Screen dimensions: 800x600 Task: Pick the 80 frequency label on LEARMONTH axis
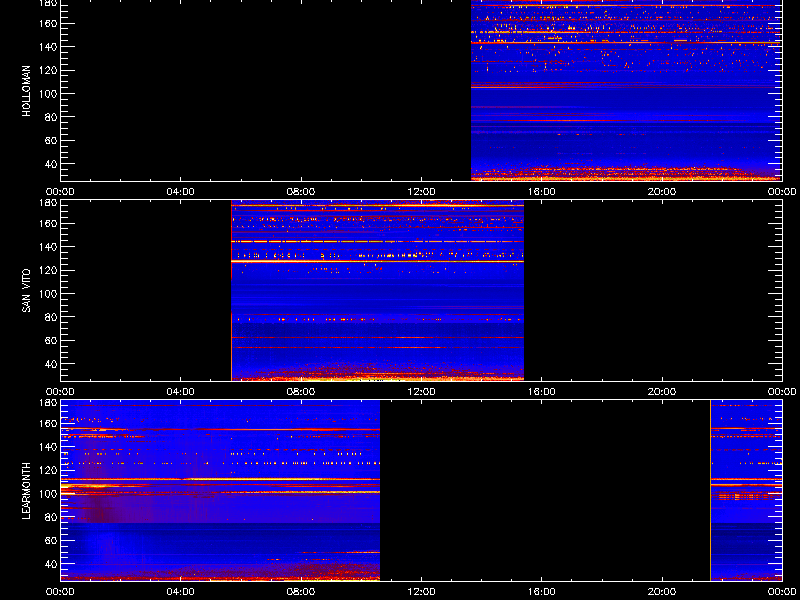point(51,517)
